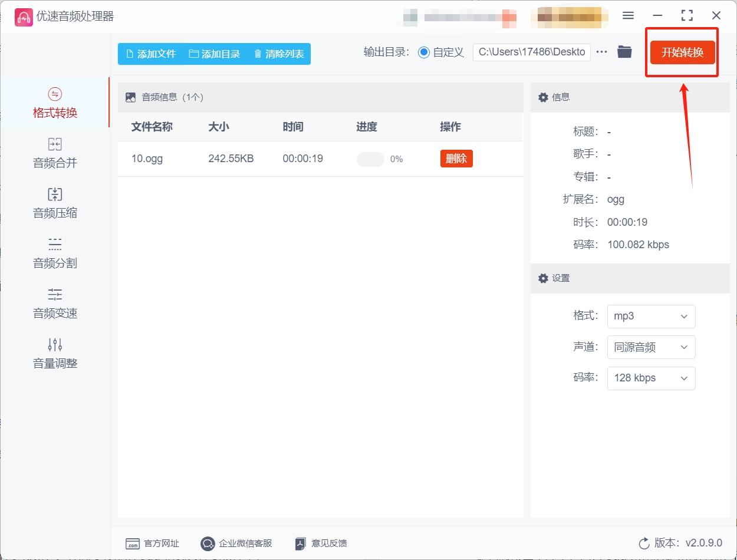The height and width of the screenshot is (560, 737).
Task: Select the 音量调整 tool
Action: (x=55, y=353)
